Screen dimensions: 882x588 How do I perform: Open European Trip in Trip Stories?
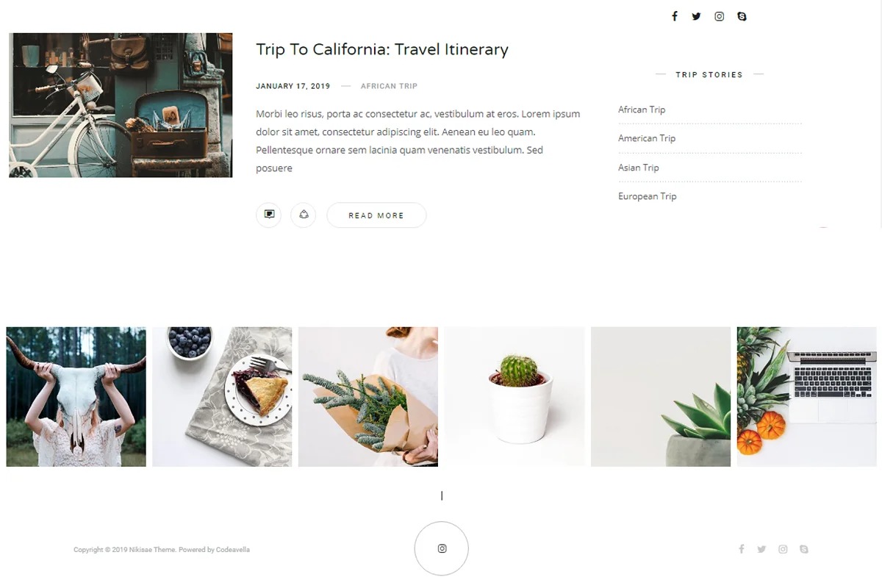648,196
